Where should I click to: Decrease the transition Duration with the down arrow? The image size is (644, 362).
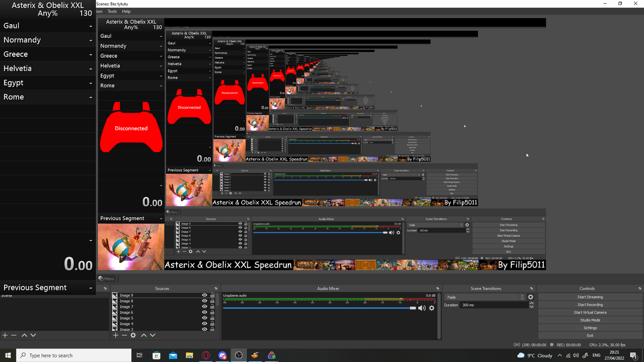[532, 307]
